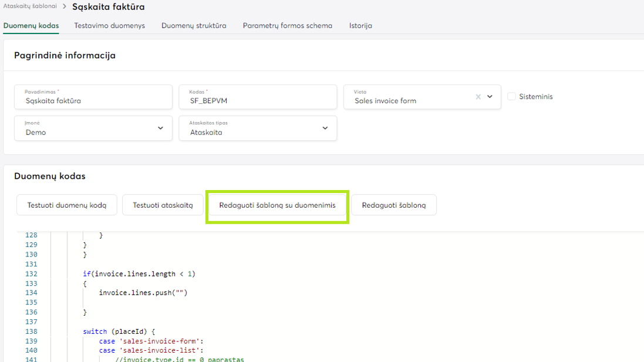The image size is (644, 362).
Task: Click the Testuoti duomenų kodą button
Action: coord(67,205)
